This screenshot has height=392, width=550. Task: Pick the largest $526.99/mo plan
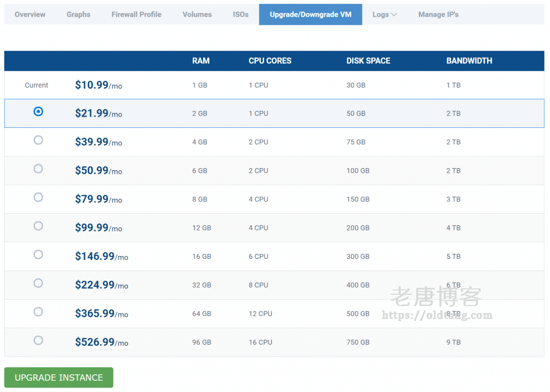pyautogui.click(x=38, y=340)
